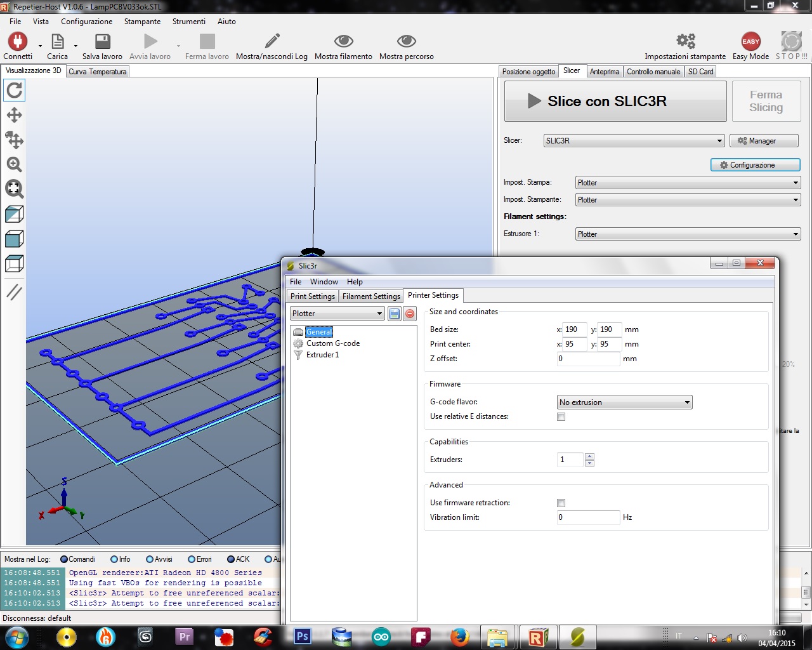The image size is (812, 650).
Task: Open Impost. Stampa dropdown
Action: [688, 183]
